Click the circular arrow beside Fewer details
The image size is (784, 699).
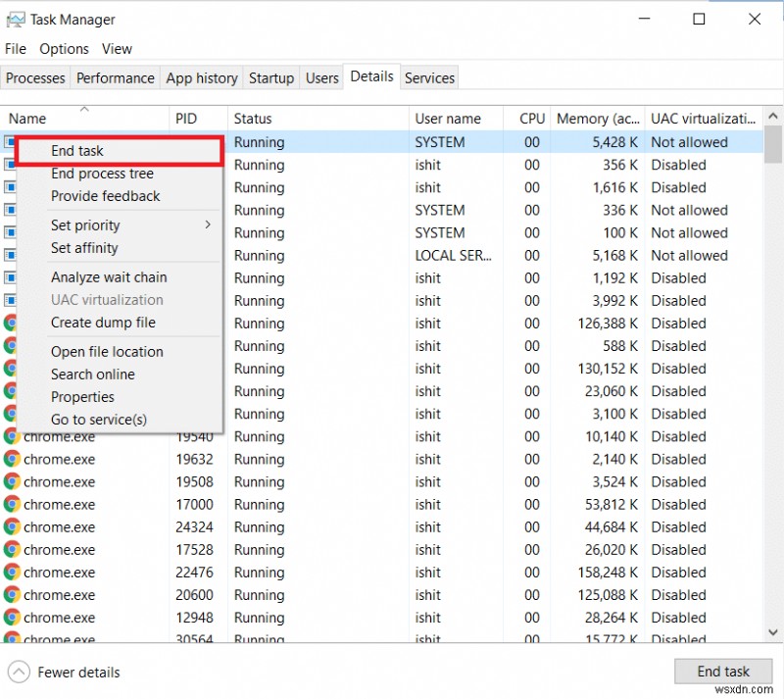(17, 673)
